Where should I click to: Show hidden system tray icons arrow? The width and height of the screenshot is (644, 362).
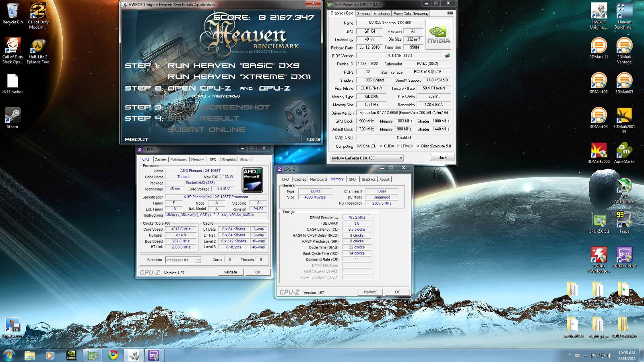tap(586, 356)
